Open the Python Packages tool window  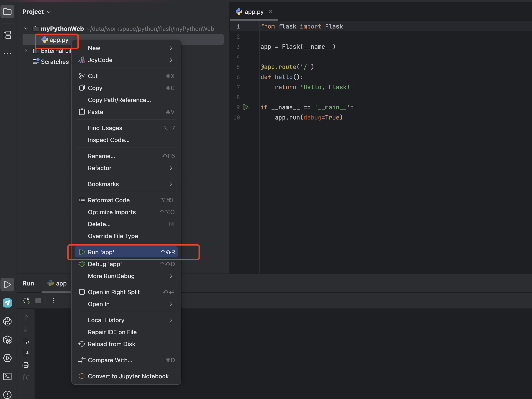[x=7, y=340]
